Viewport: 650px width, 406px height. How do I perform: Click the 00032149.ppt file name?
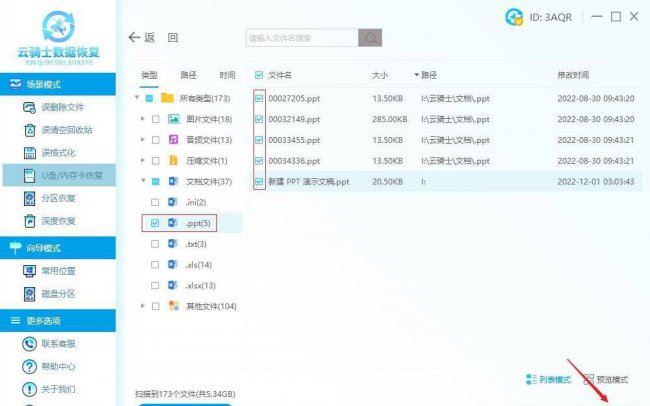(294, 119)
